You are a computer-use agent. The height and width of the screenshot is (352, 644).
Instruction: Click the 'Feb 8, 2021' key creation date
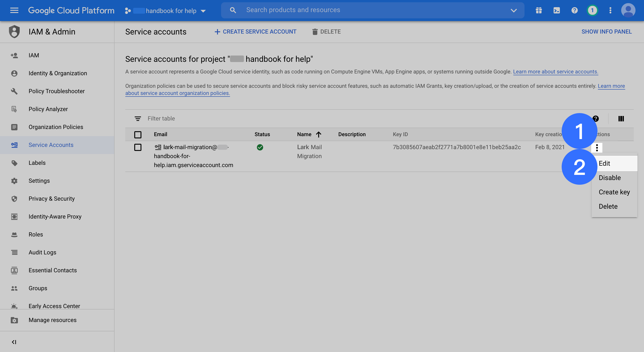550,147
